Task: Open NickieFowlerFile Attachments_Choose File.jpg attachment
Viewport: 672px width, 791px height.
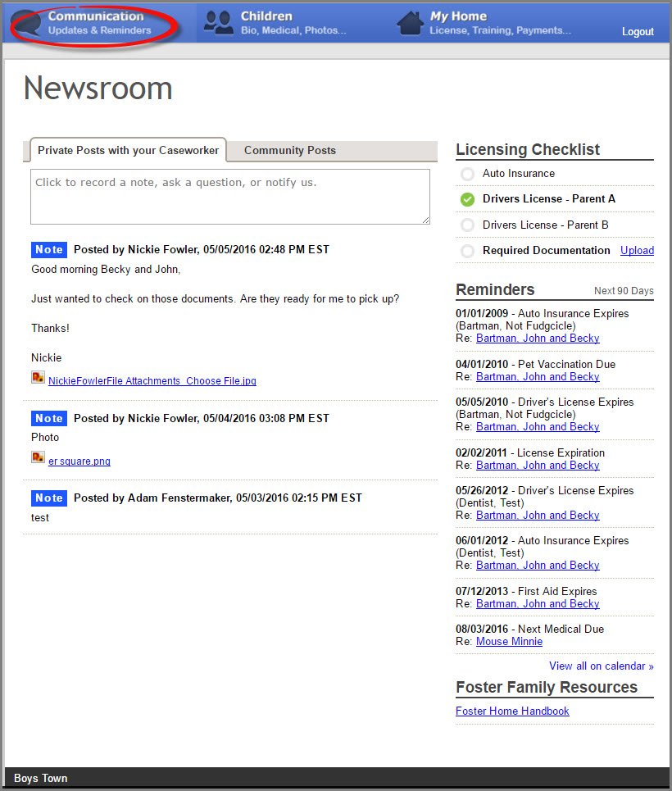Action: (x=152, y=381)
